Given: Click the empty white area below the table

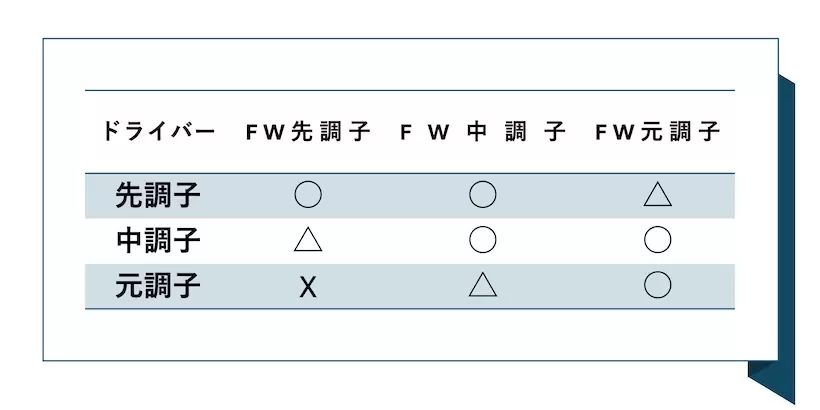Looking at the screenshot, I should [x=410, y=336].
